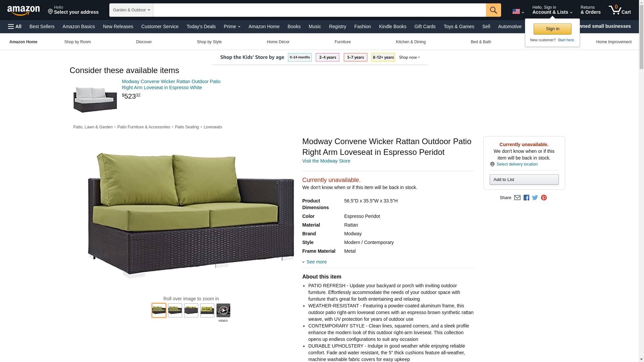Open Today's Deals in navigation bar

(x=201, y=26)
